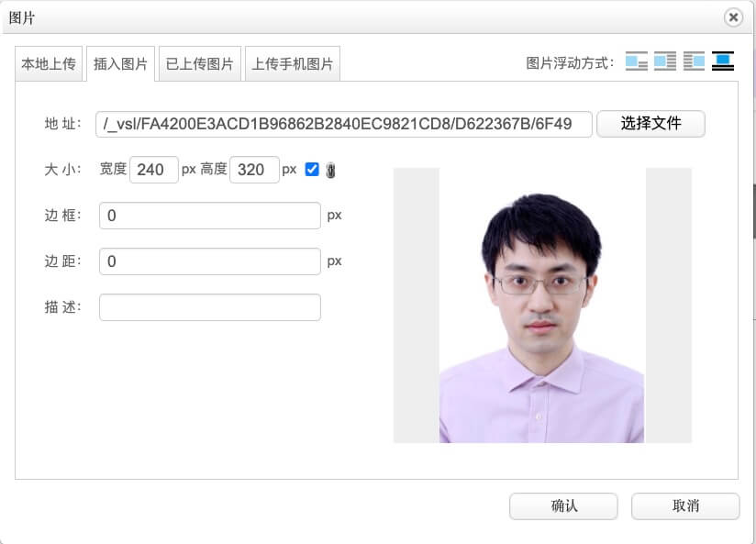Click the image preview thumbnail
Image resolution: width=756 pixels, height=544 pixels.
pos(541,305)
